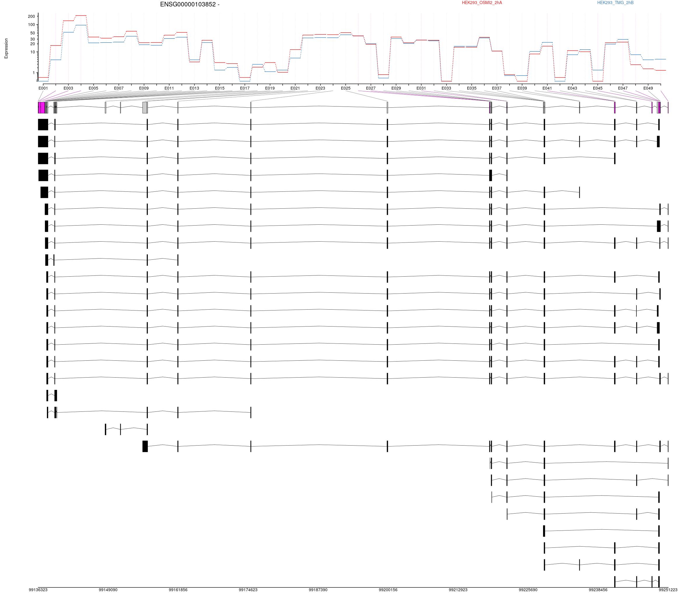Click exon label E037
The height and width of the screenshot is (595, 700).
pos(497,88)
